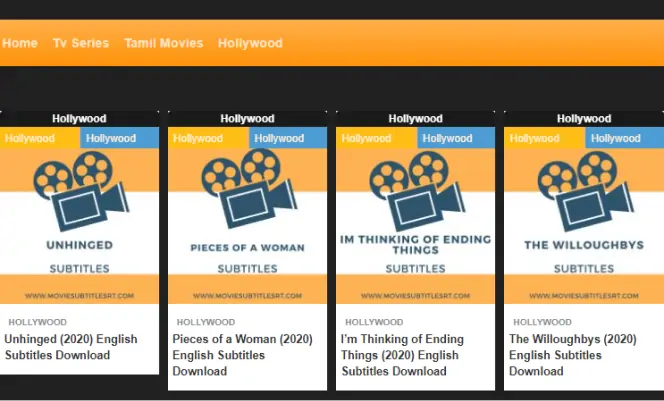Viewport: 664px width, 401px height.
Task: Click white Hollywood header above Unhinged card
Action: [x=79, y=119]
